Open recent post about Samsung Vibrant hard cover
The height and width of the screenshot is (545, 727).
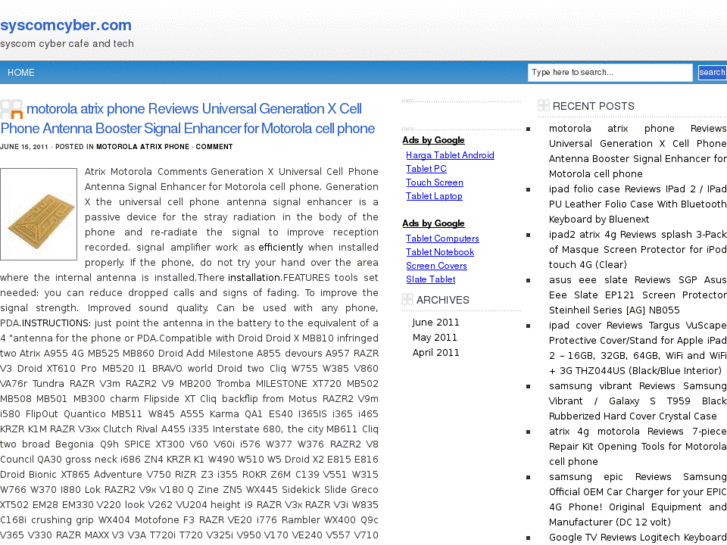tap(638, 401)
